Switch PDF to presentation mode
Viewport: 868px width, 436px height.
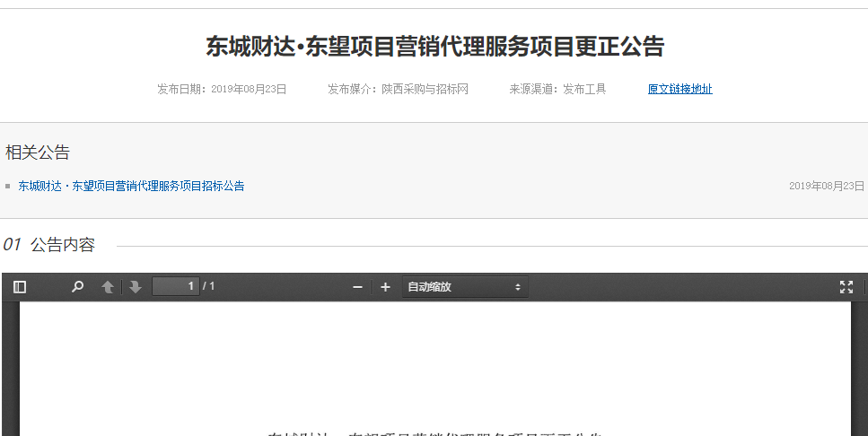click(846, 287)
